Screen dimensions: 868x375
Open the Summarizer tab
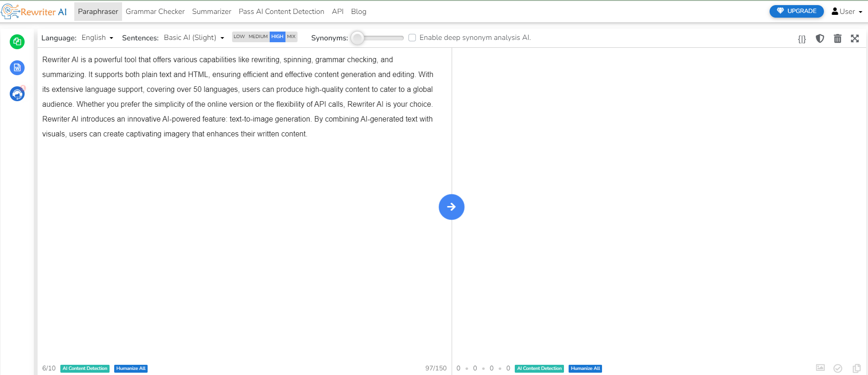[x=212, y=12]
